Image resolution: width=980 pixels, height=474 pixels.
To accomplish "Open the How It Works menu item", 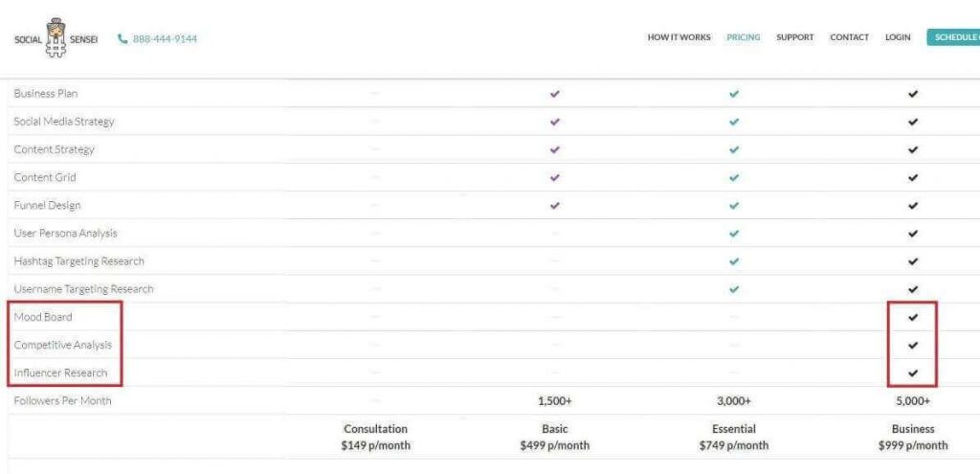I will 679,38.
